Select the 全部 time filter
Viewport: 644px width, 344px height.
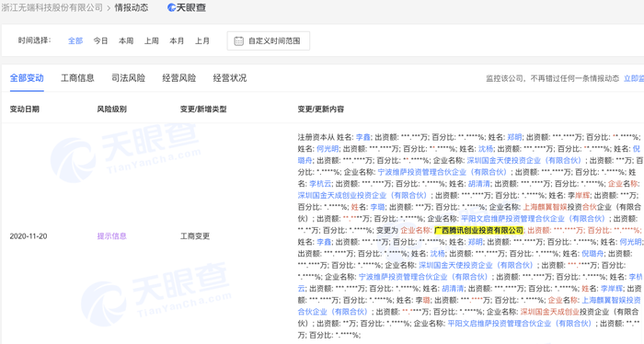(75, 40)
